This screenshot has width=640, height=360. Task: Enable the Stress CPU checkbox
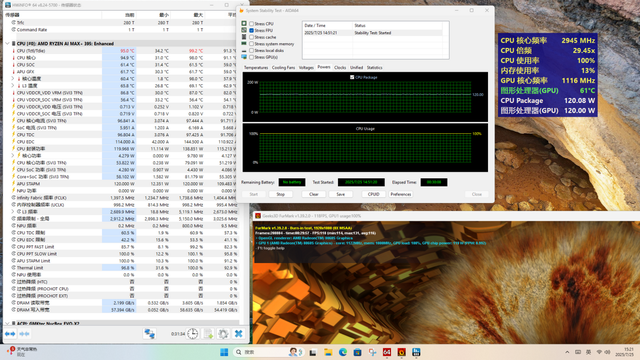[251, 24]
